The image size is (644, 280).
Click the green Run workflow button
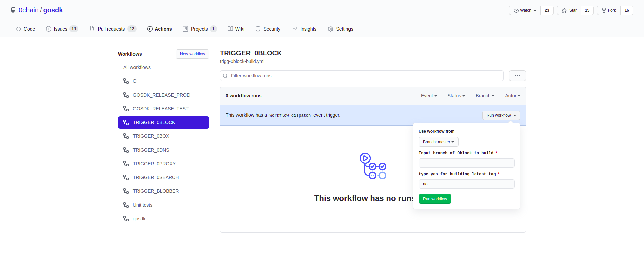click(435, 199)
